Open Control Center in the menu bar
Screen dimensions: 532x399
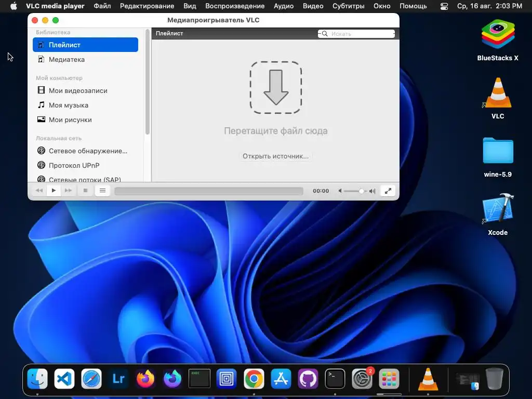[x=444, y=6]
